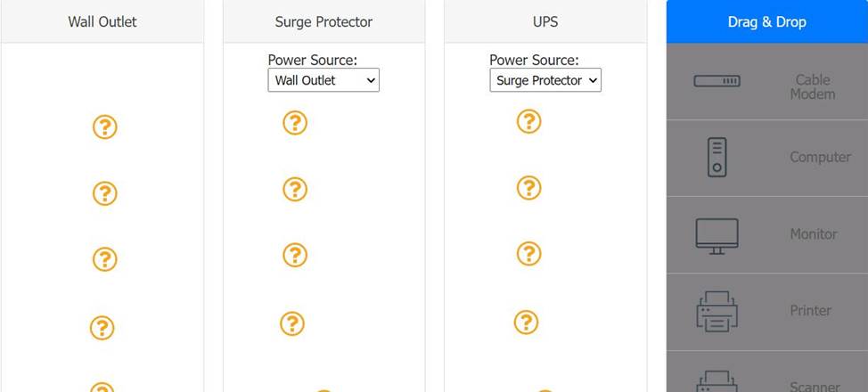This screenshot has width=868, height=392.
Task: Click the Scanner device icon
Action: [x=717, y=381]
